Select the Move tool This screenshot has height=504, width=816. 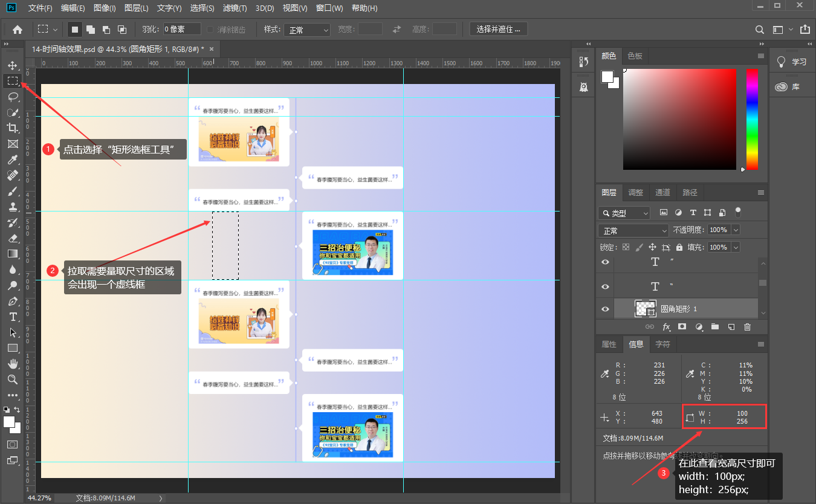click(x=12, y=65)
